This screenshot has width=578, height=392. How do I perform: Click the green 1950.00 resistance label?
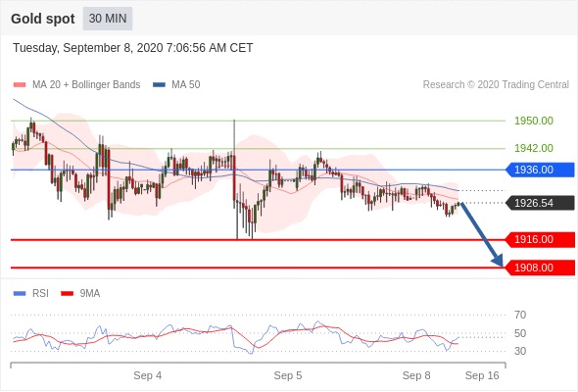tap(534, 121)
